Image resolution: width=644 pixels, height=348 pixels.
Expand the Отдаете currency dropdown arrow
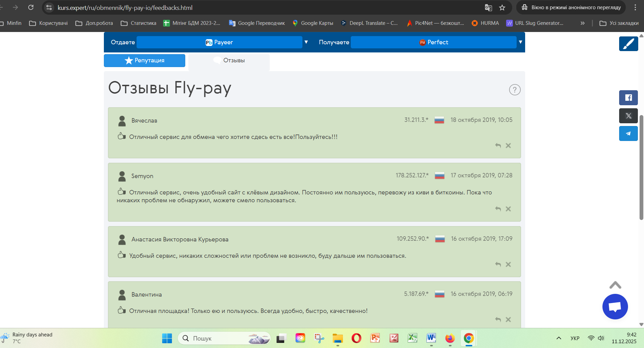point(306,42)
